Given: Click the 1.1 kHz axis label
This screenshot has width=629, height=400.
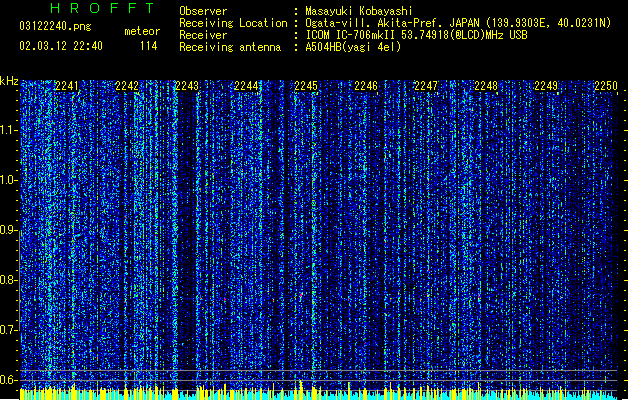Looking at the screenshot, I should 8,130.
